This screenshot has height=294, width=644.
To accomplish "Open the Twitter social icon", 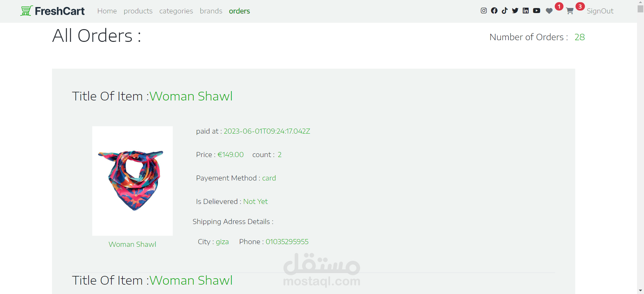I will [515, 11].
